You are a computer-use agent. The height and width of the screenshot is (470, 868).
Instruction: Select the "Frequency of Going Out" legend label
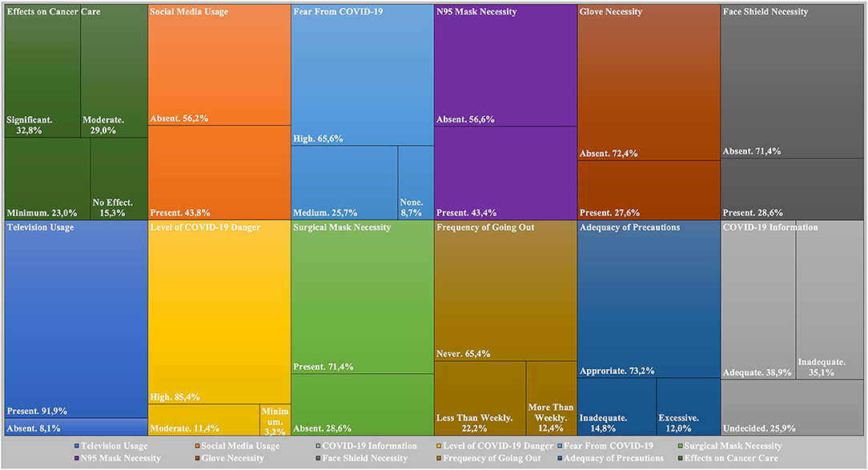(x=492, y=458)
